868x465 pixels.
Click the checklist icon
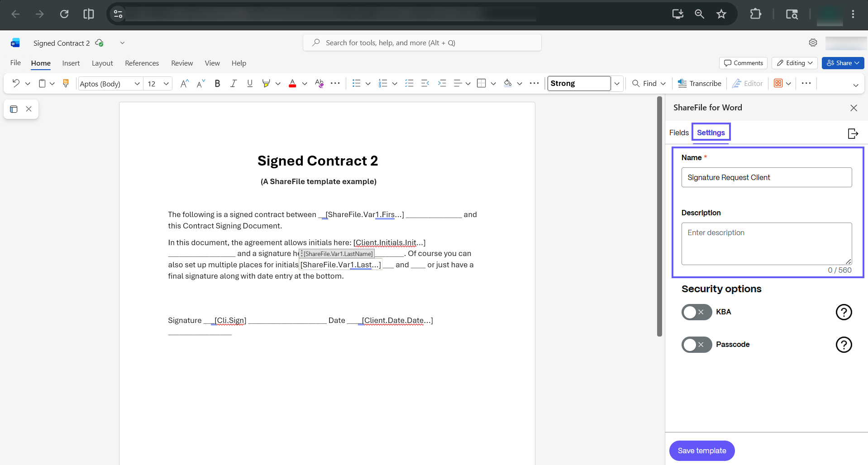(x=409, y=83)
